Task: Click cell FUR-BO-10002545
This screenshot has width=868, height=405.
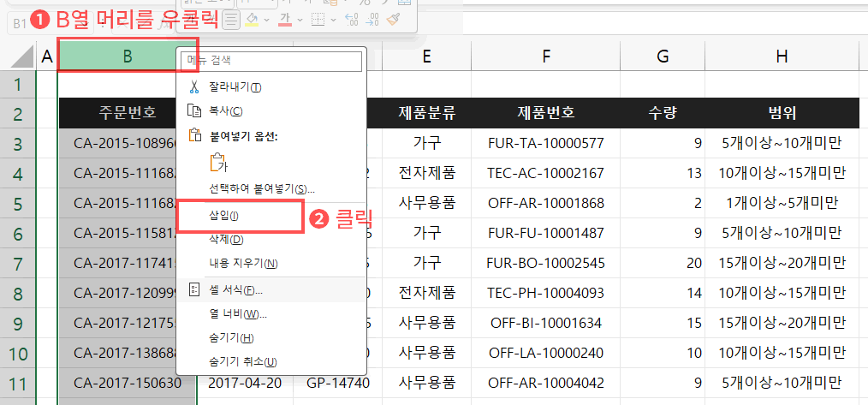Action: pos(546,263)
